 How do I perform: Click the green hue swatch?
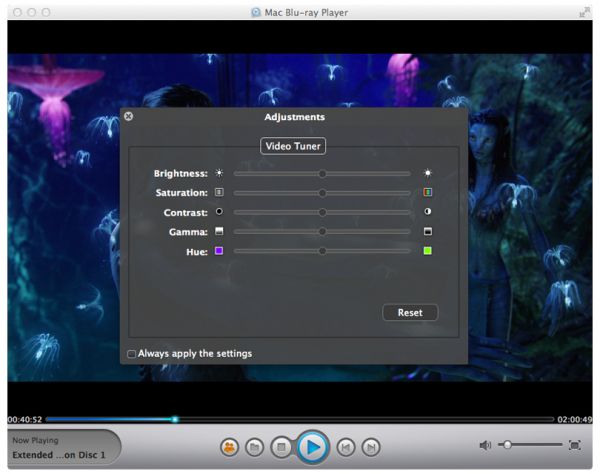428,251
